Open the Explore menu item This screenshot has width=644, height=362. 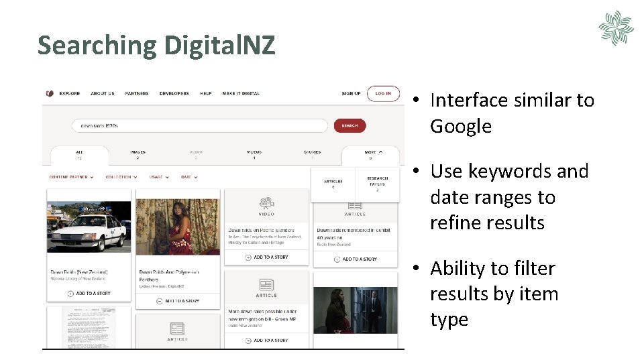coord(69,94)
